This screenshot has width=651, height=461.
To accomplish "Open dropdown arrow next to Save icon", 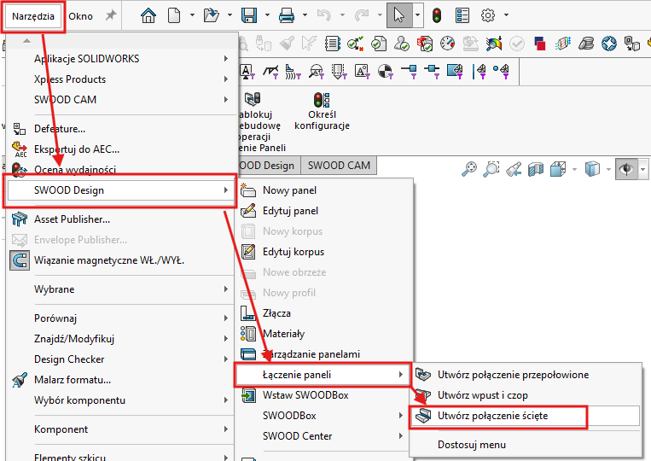I will [267, 15].
